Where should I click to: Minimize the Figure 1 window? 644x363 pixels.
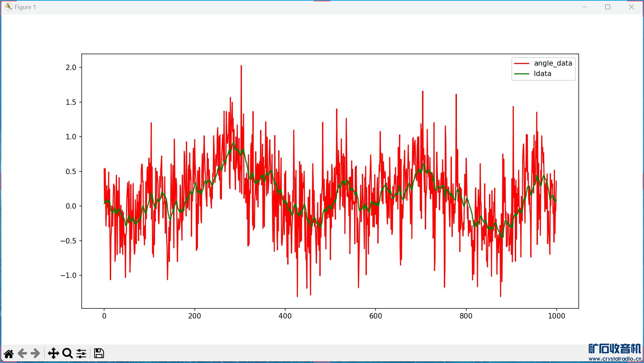pos(584,7)
